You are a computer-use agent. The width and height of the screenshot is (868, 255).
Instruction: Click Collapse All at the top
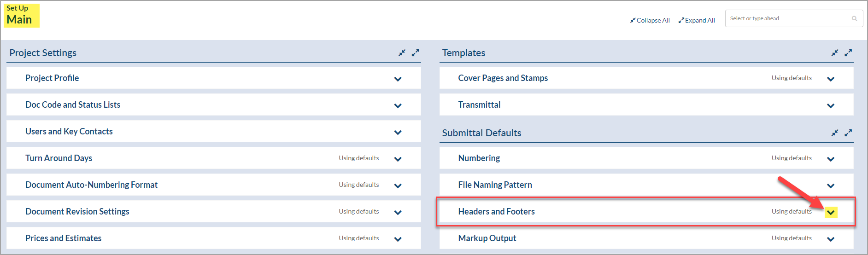[650, 20]
